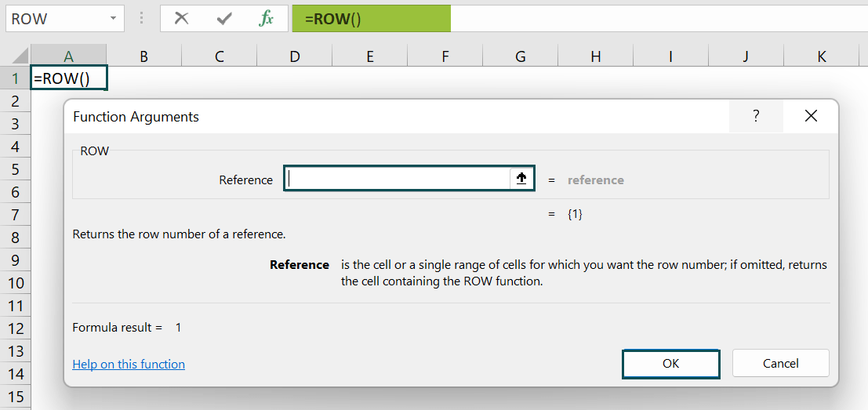Close the Function Arguments dialog
Image resolution: width=868 pixels, height=410 pixels.
point(811,116)
